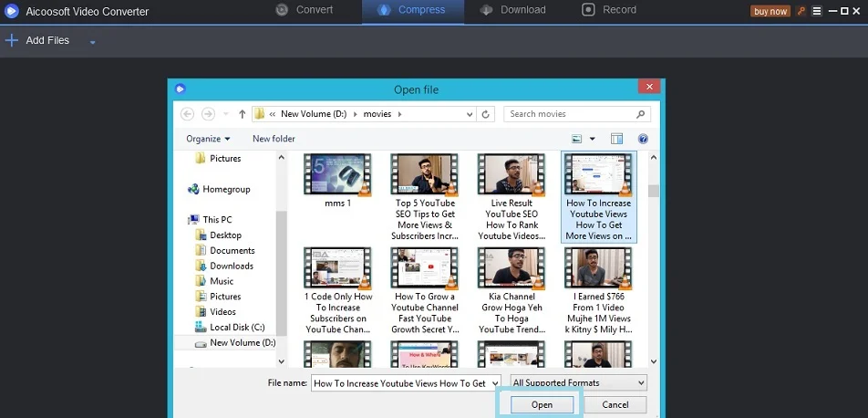Go up one folder level arrow
Image resolution: width=868 pixels, height=418 pixels.
(242, 114)
